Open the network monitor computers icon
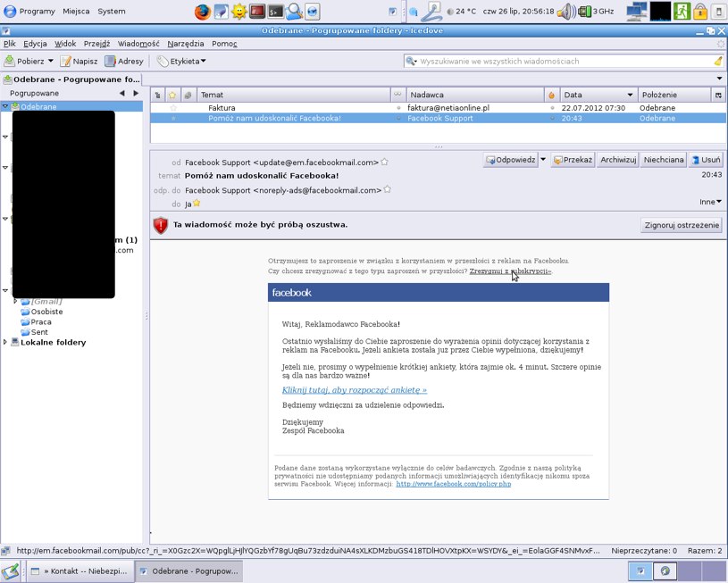 (637, 11)
